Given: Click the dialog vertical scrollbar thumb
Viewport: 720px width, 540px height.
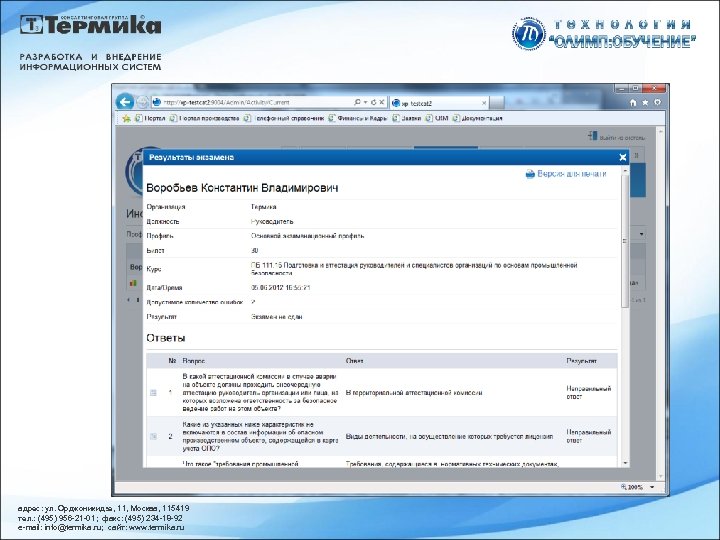Looking at the screenshot, I should pos(624,241).
